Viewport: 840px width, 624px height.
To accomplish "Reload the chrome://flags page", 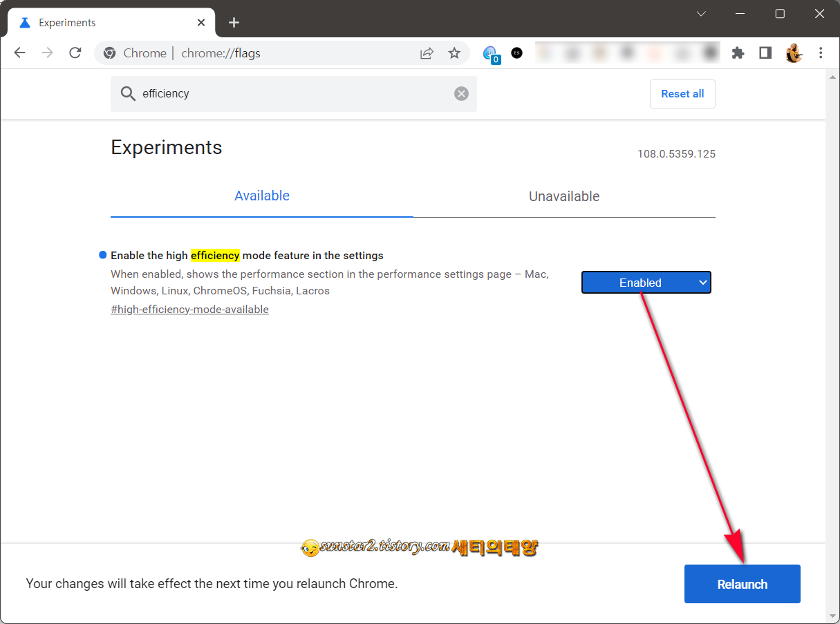I will tap(75, 53).
